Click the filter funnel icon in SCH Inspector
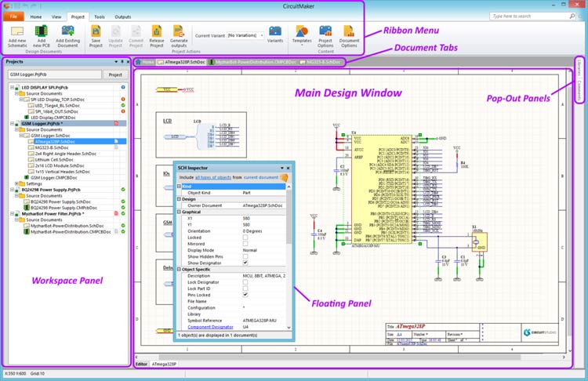 tap(285, 177)
